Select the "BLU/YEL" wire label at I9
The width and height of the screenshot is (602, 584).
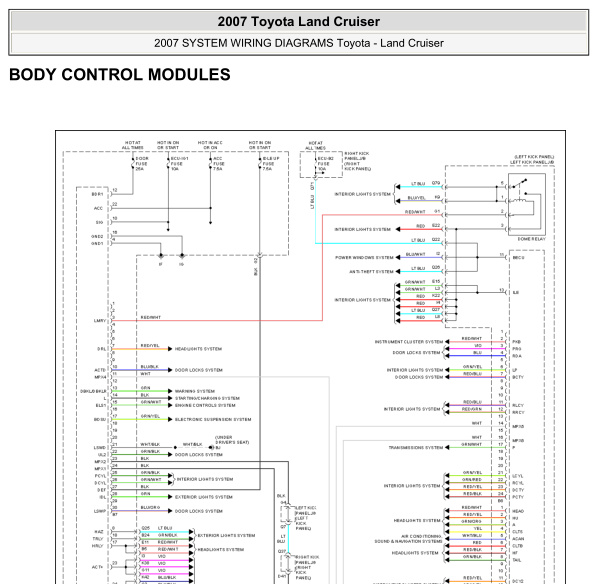point(417,198)
